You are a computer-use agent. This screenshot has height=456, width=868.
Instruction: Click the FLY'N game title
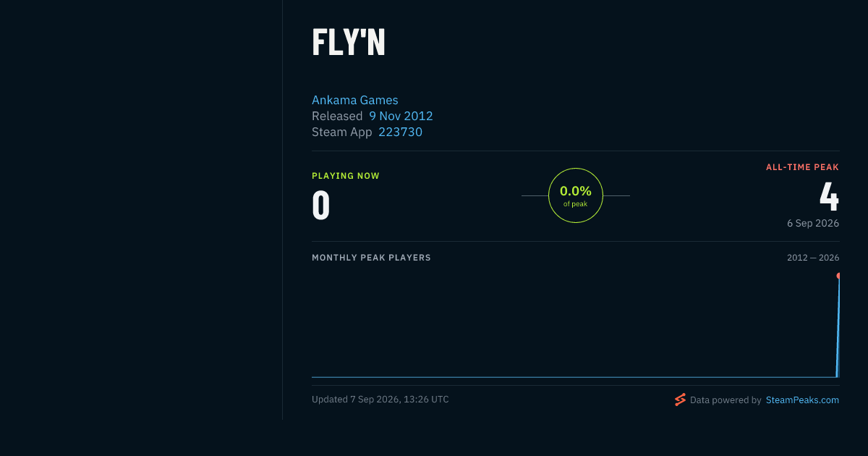[x=349, y=43]
